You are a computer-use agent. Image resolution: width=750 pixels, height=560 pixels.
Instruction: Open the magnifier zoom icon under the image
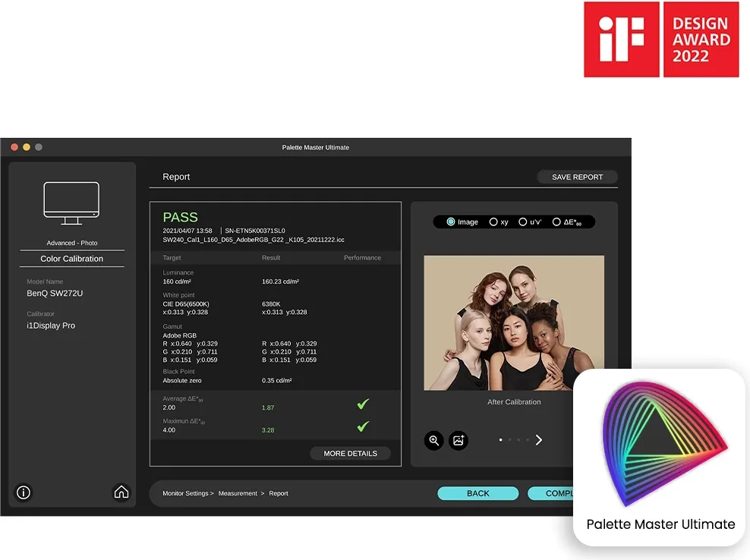coord(434,440)
